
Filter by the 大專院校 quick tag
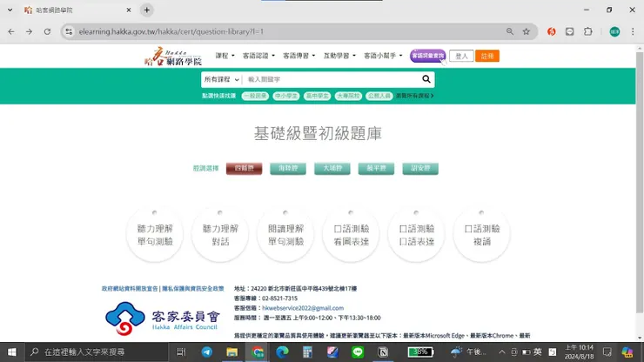(348, 96)
